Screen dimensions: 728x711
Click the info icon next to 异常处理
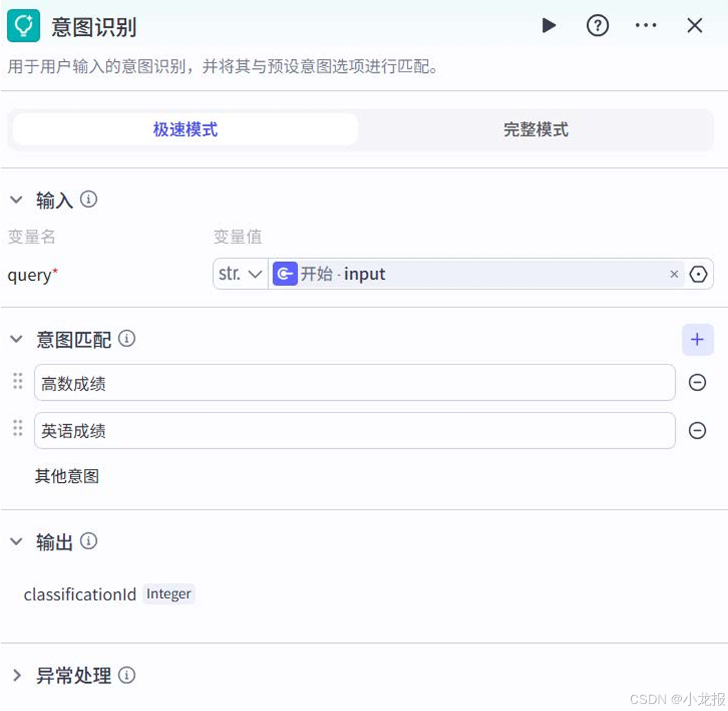(x=127, y=675)
